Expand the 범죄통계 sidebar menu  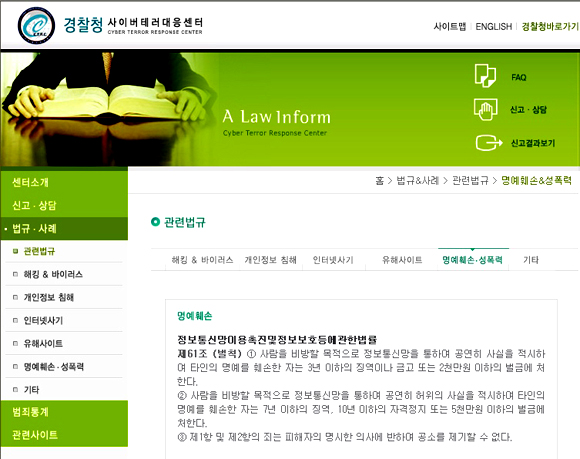[30, 412]
